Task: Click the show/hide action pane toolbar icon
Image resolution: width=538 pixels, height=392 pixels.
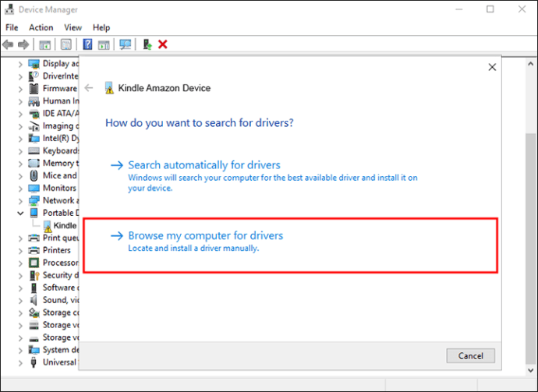Action: pyautogui.click(x=104, y=44)
